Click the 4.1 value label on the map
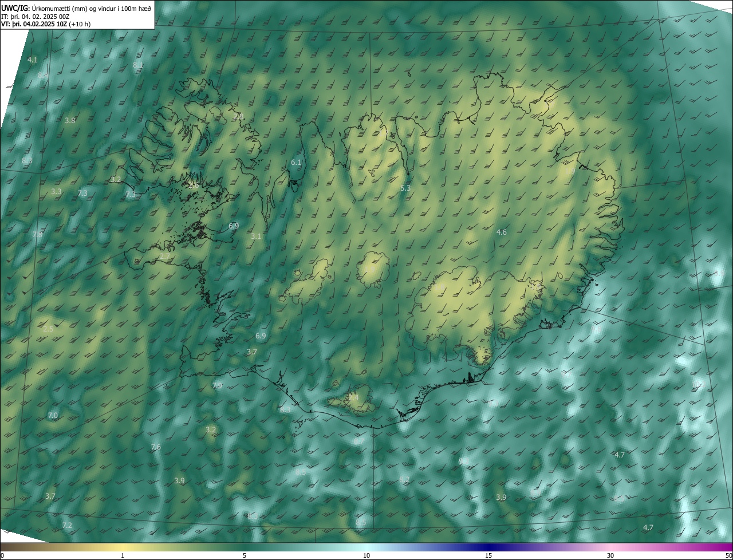The height and width of the screenshot is (560, 733). pos(32,60)
